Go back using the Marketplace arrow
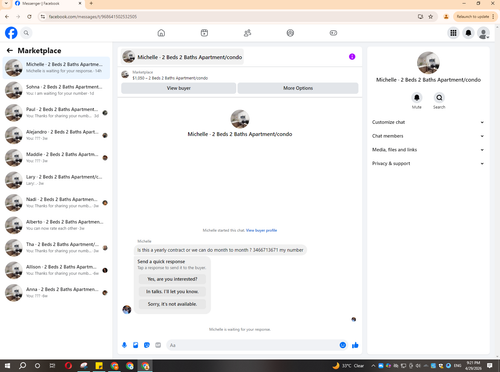 point(10,50)
